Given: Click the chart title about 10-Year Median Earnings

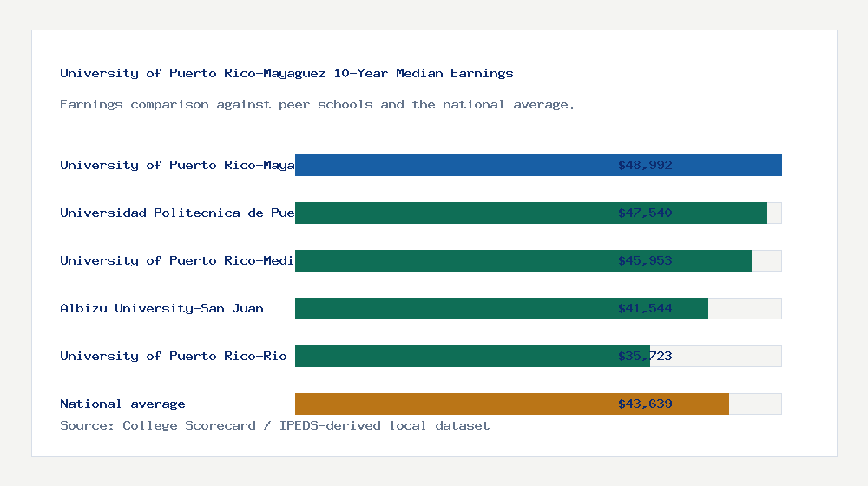Looking at the screenshot, I should click(286, 73).
